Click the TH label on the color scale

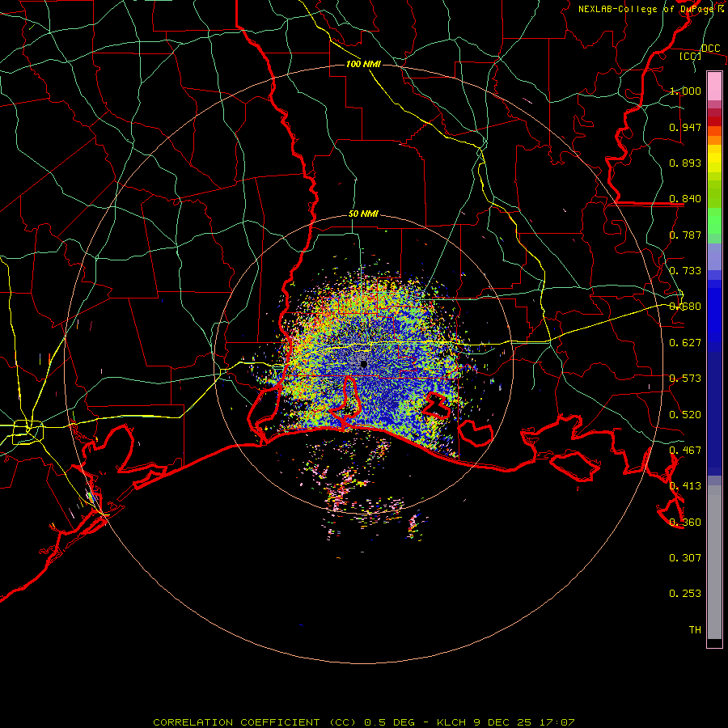695,630
